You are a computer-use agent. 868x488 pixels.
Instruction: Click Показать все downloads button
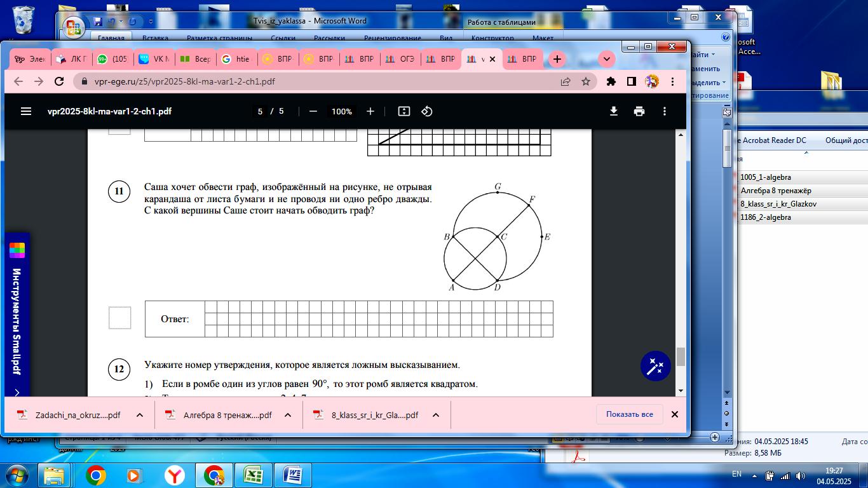tap(629, 414)
